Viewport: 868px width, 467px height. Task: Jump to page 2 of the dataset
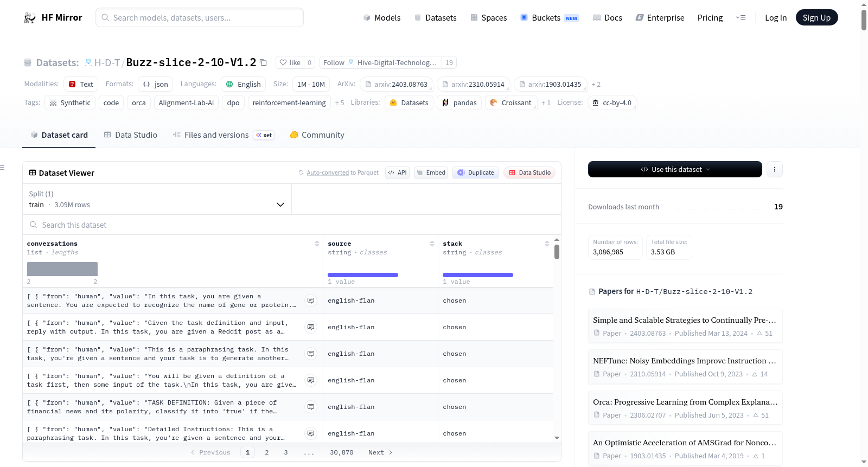coord(267,452)
